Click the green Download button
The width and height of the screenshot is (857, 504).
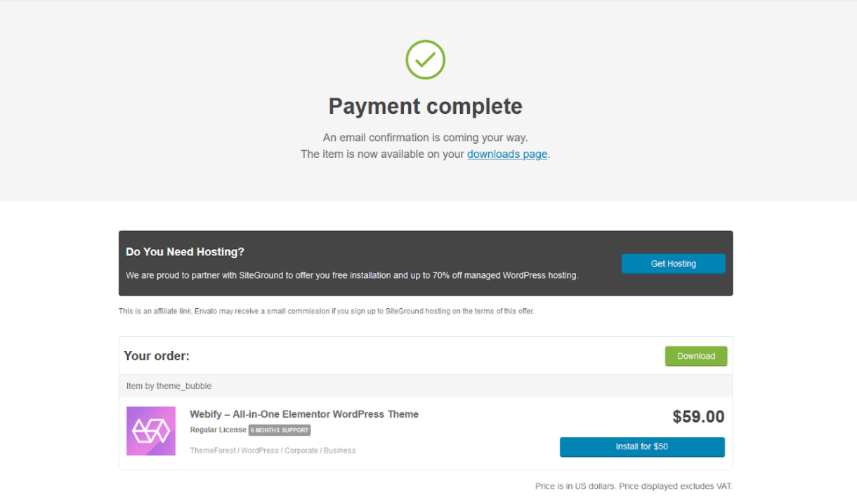pos(696,356)
